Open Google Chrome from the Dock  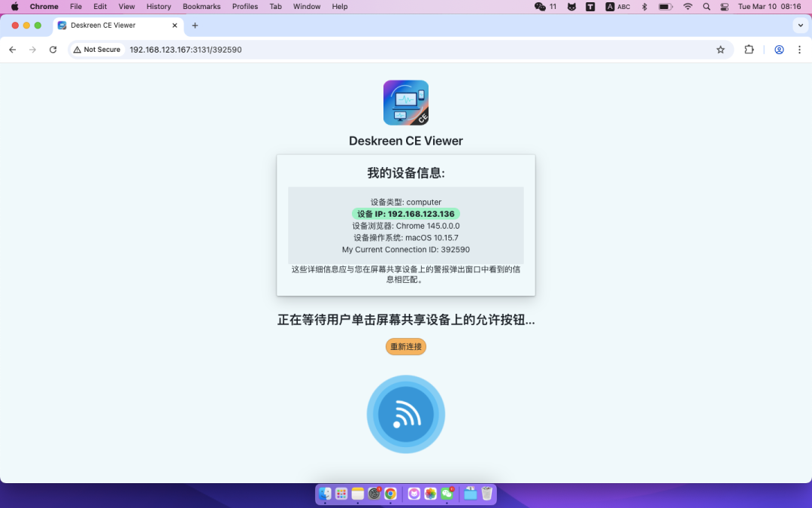point(390,494)
